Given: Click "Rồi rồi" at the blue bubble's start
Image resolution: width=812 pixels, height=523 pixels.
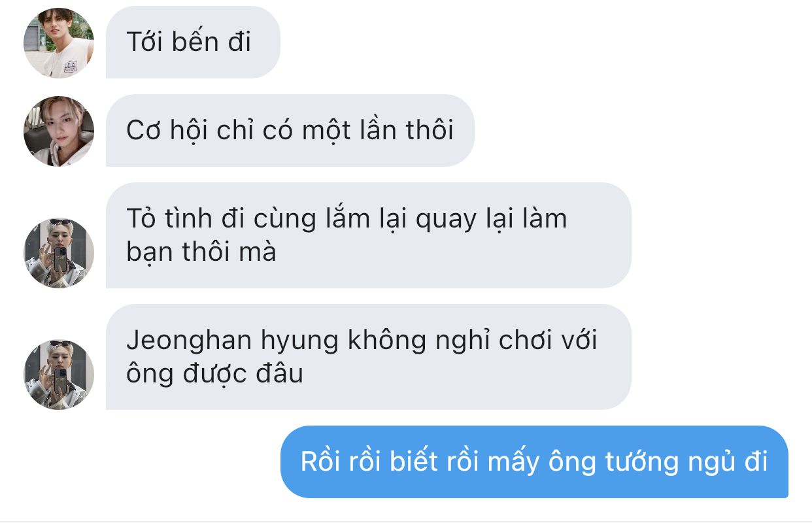Looking at the screenshot, I should pos(341,462).
